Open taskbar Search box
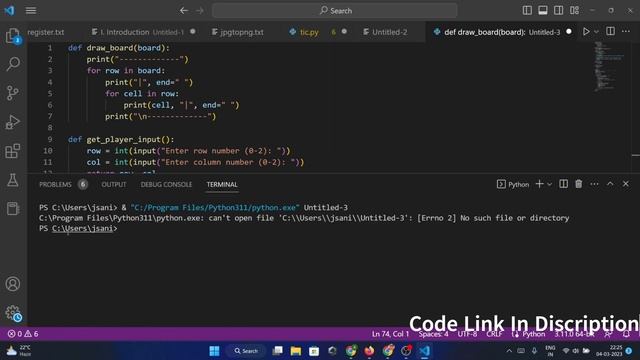Image resolution: width=640 pixels, height=360 pixels. 246,351
